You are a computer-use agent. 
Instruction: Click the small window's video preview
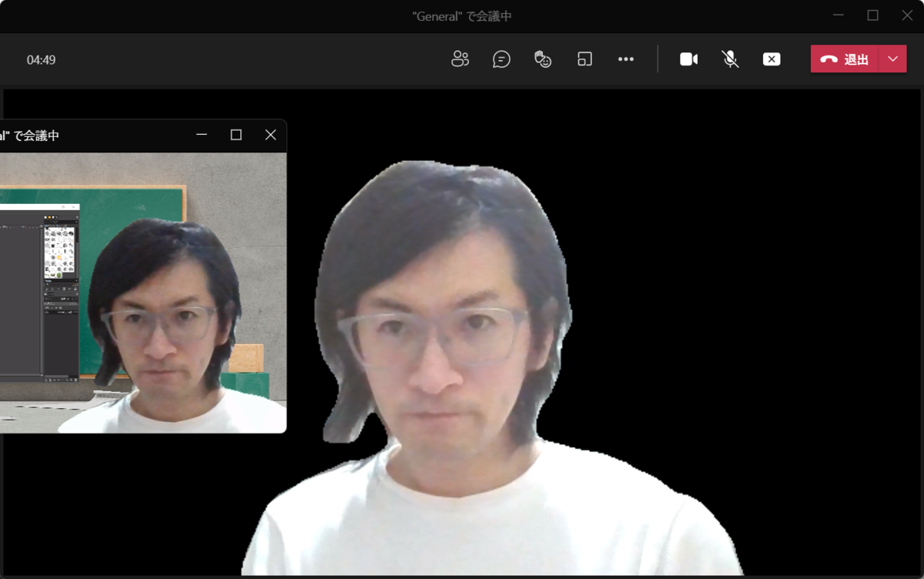[143, 293]
